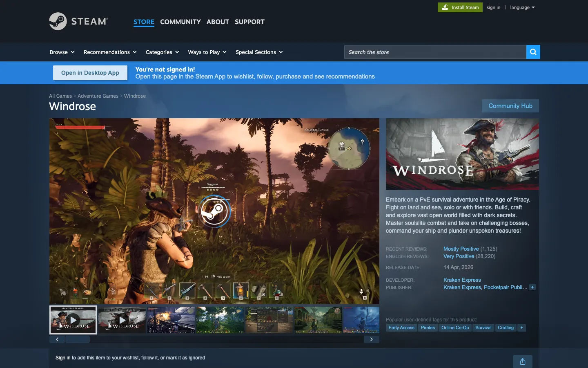Open the Community Hub
Screen dimensions: 588x368
(510, 106)
